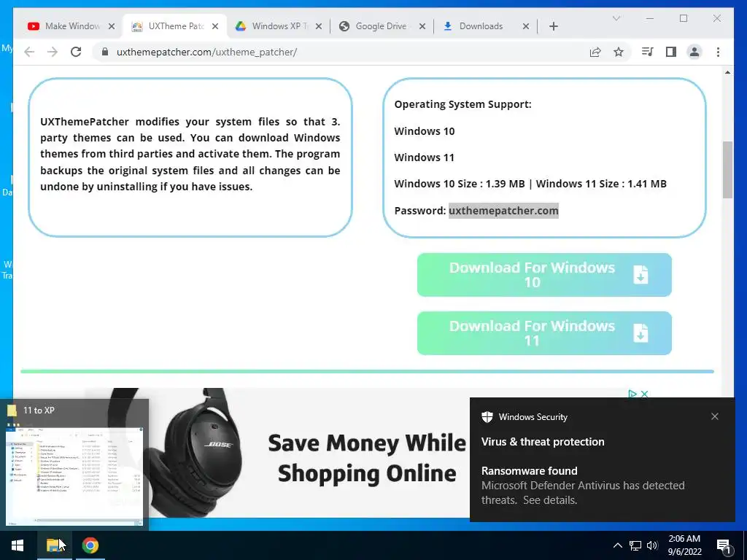Open the Chrome three-dot menu
Viewport: 747px width, 560px height.
[718, 52]
